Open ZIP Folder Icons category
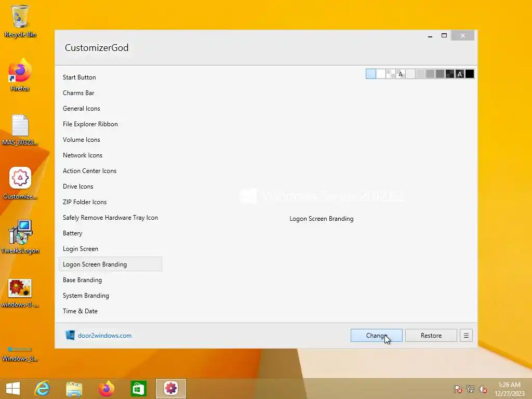Image resolution: width=532 pixels, height=399 pixels. (x=110, y=202)
